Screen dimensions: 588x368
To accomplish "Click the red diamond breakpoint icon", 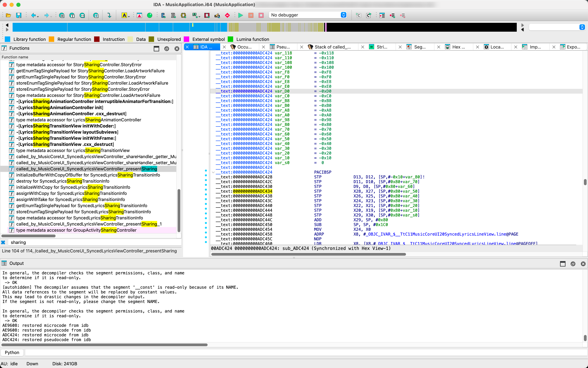I will click(227, 15).
